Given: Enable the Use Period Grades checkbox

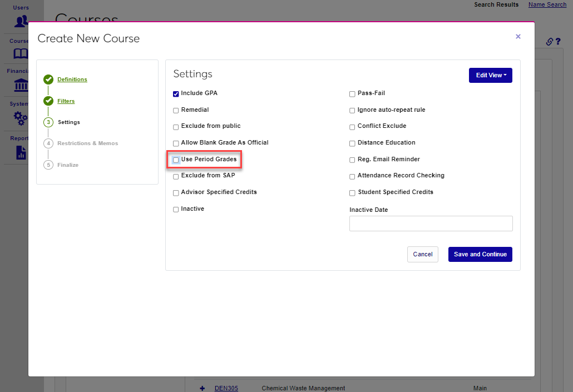Looking at the screenshot, I should click(x=176, y=160).
